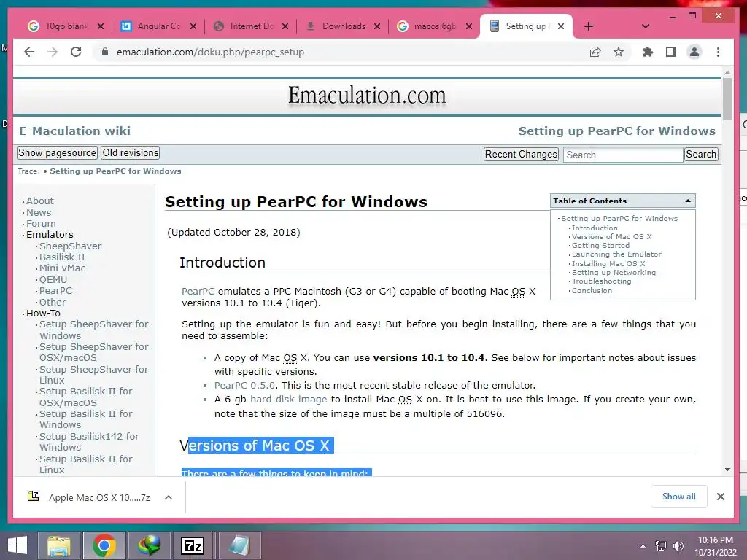The width and height of the screenshot is (747, 560).
Task: Jump to Troubleshooting in Table of Contents
Action: tap(601, 281)
